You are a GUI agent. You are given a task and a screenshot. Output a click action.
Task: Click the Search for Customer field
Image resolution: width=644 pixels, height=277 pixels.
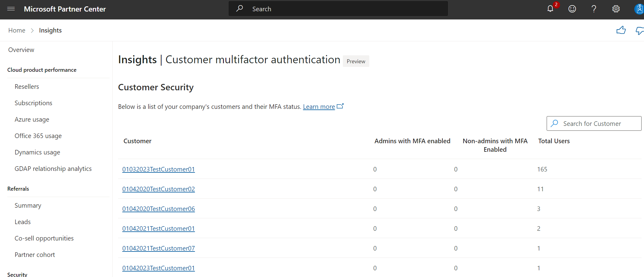(594, 123)
